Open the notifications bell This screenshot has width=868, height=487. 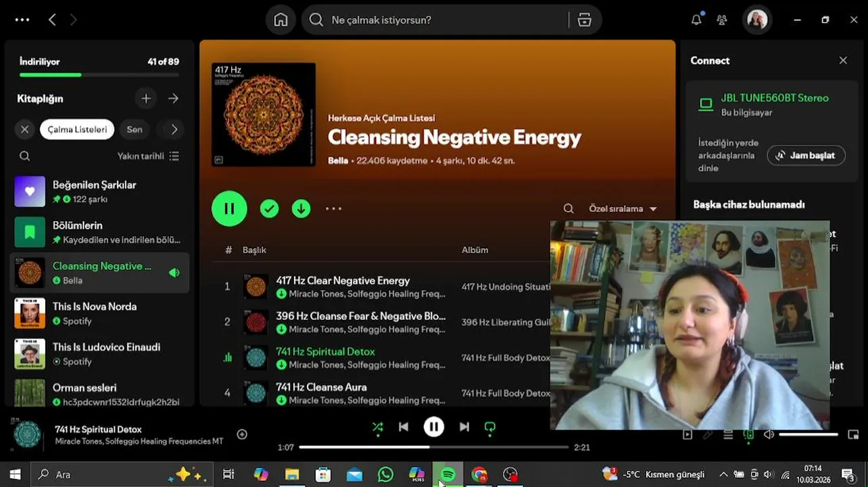696,20
